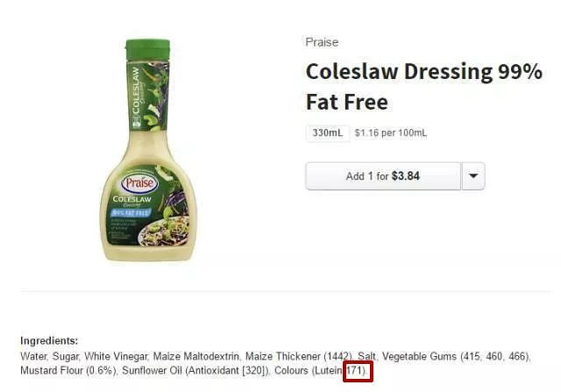The width and height of the screenshot is (561, 392).
Task: Click the blue 99% Fat Free banner on label
Action: coord(131,213)
